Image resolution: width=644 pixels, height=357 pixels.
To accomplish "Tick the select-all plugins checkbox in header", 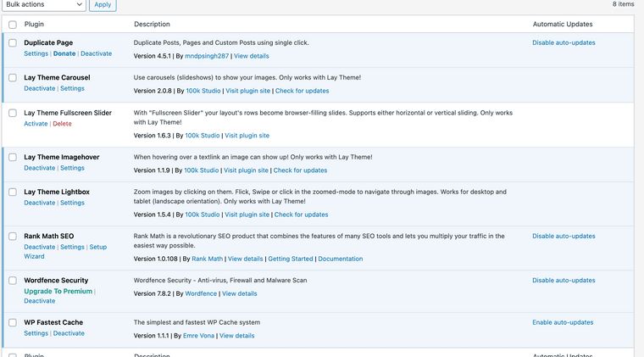I will (12, 25).
